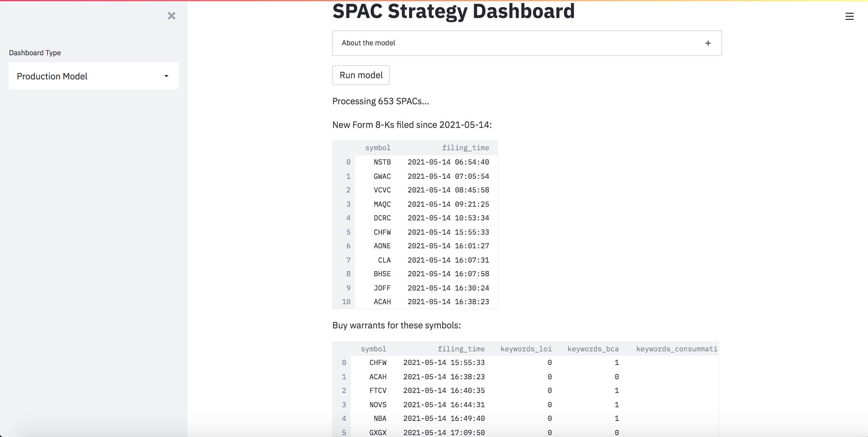
Task: Click filing time 2021-05-14 16:30:24
Action: 448,288
